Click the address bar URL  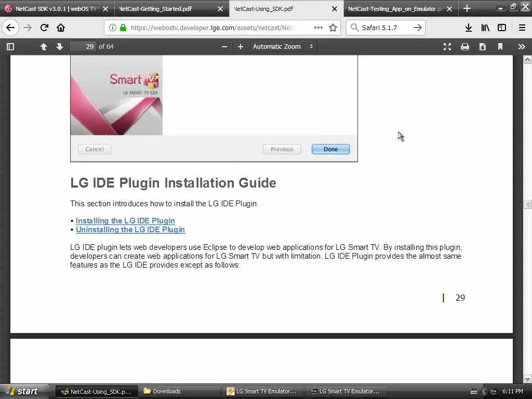pyautogui.click(x=212, y=28)
